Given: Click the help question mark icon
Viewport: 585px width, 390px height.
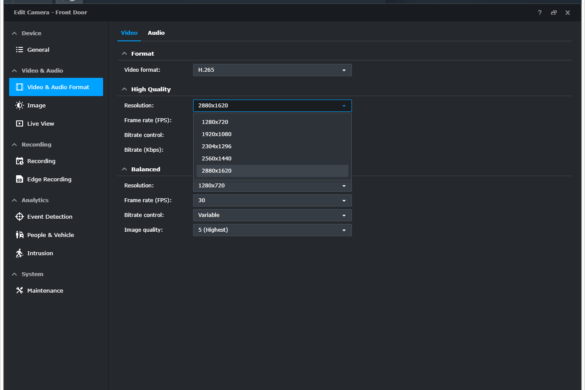Looking at the screenshot, I should click(x=539, y=13).
